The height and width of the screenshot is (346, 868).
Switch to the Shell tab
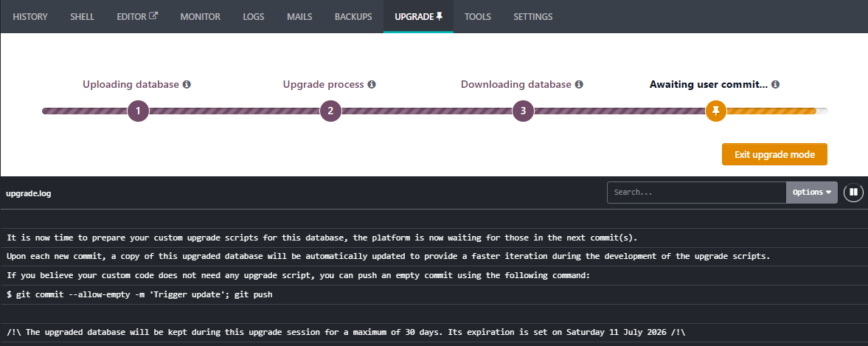click(82, 17)
